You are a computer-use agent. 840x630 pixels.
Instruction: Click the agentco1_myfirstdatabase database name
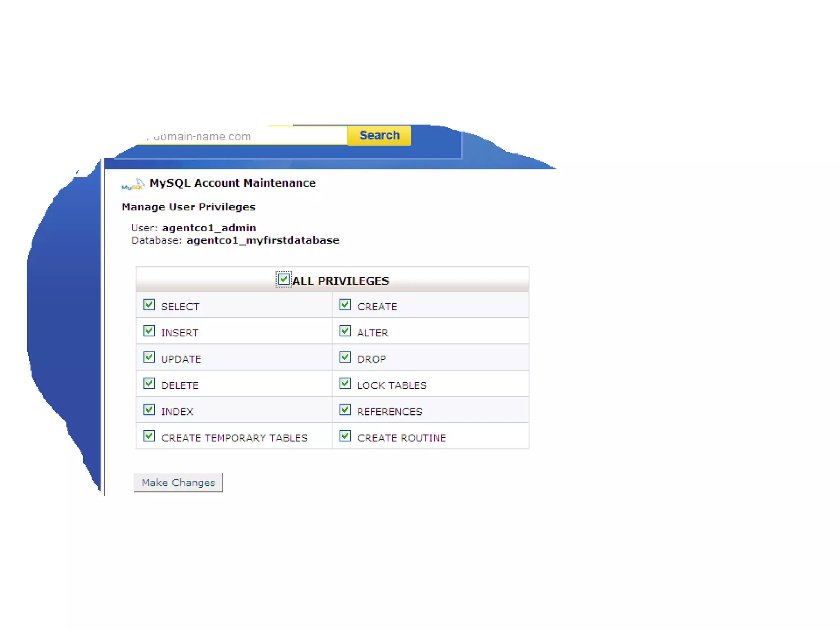point(262,240)
